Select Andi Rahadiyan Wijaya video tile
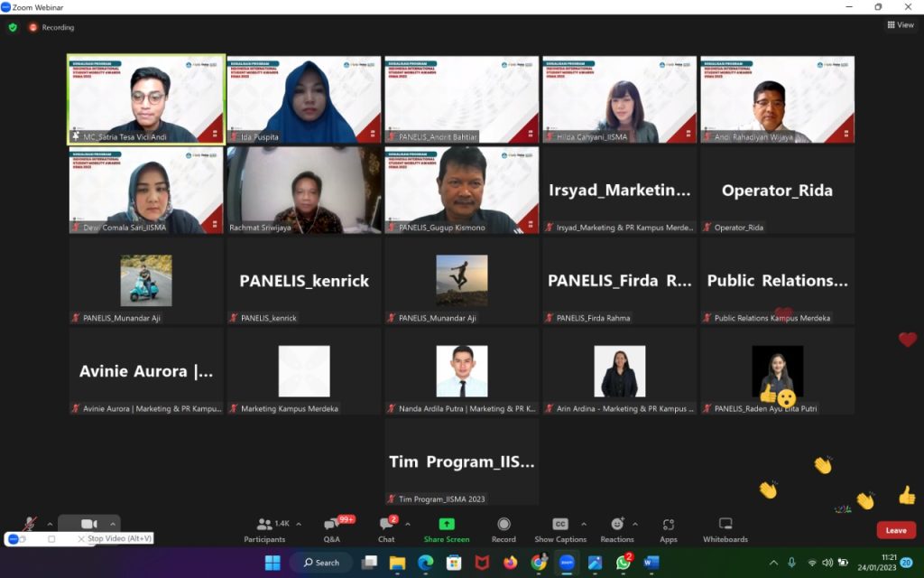This screenshot has height=578, width=924. click(x=777, y=99)
